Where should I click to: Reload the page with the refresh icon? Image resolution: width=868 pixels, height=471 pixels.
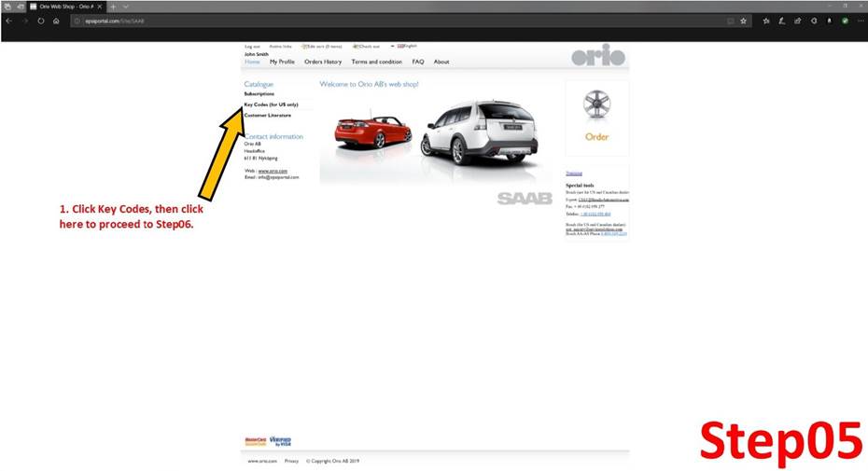coord(41,21)
